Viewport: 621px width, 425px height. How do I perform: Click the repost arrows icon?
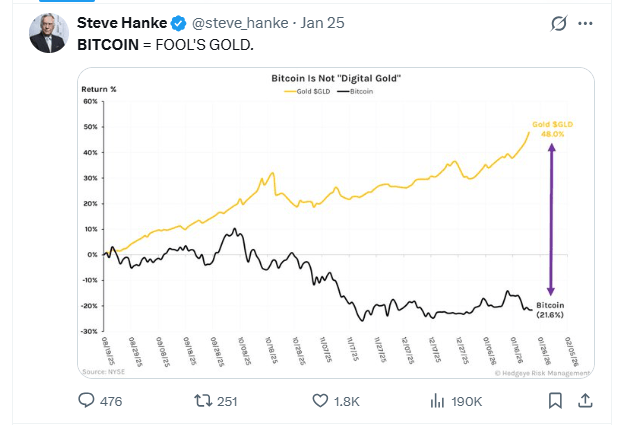pos(202,400)
